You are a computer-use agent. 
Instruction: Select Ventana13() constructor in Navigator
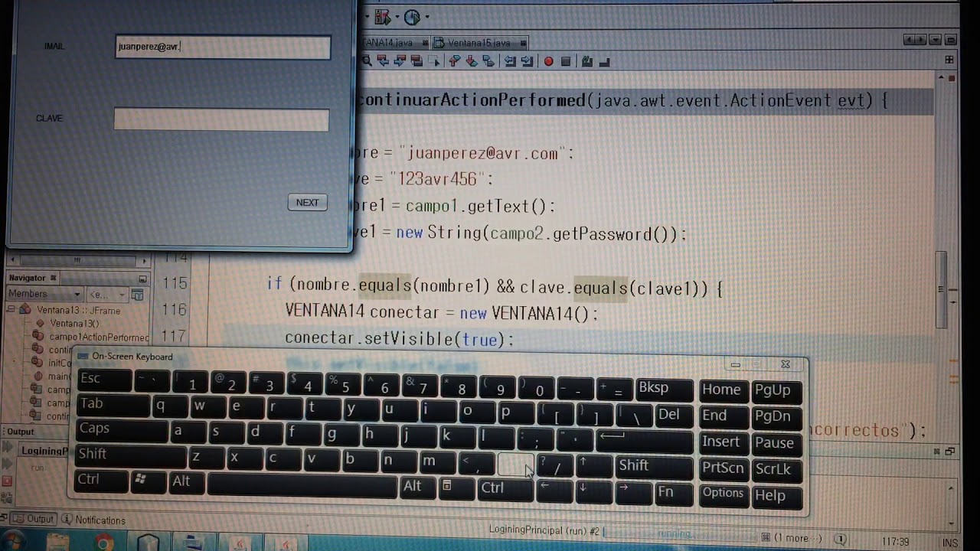pos(75,324)
